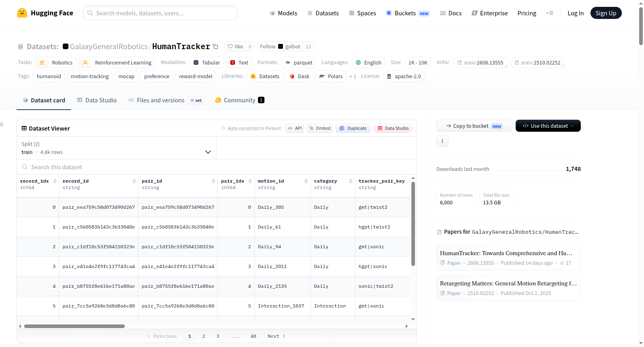644x347 pixels.
Task: Open the Community tab
Action: point(239,100)
